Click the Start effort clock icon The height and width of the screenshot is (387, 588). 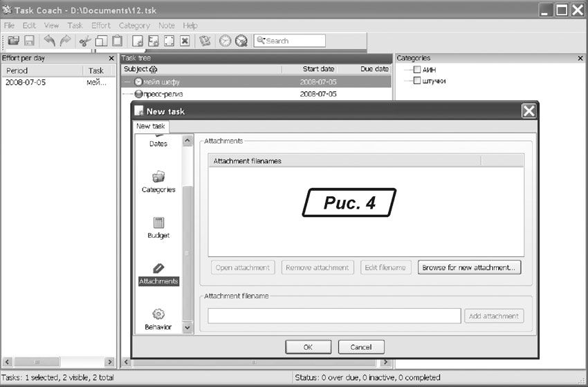[225, 41]
